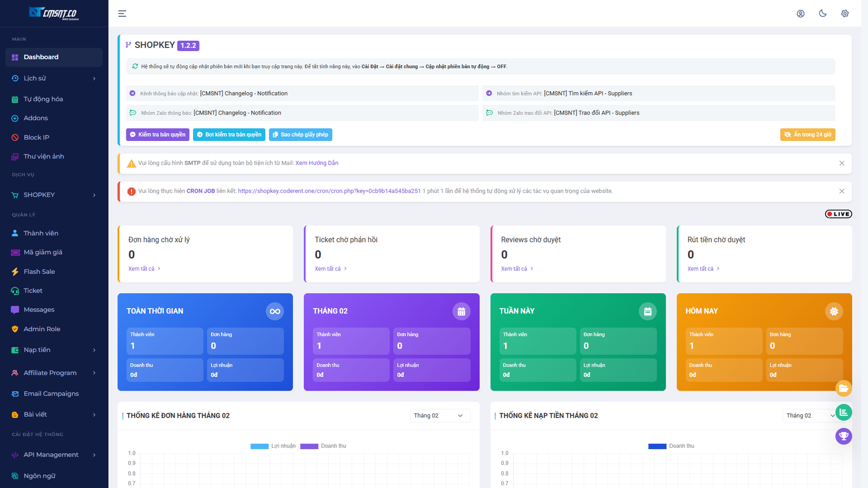This screenshot has height=488, width=868.
Task: Click the Lợi nhuận blue legend swatch
Action: click(259, 446)
